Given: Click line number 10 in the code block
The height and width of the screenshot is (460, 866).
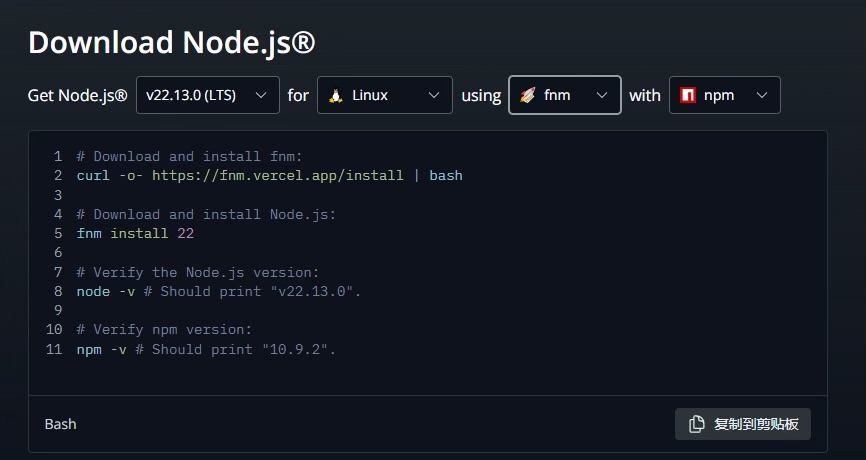Looking at the screenshot, I should point(54,330).
